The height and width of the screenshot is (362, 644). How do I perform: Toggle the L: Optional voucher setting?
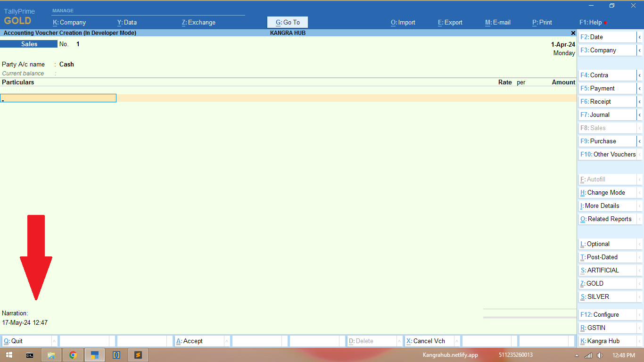tap(607, 244)
